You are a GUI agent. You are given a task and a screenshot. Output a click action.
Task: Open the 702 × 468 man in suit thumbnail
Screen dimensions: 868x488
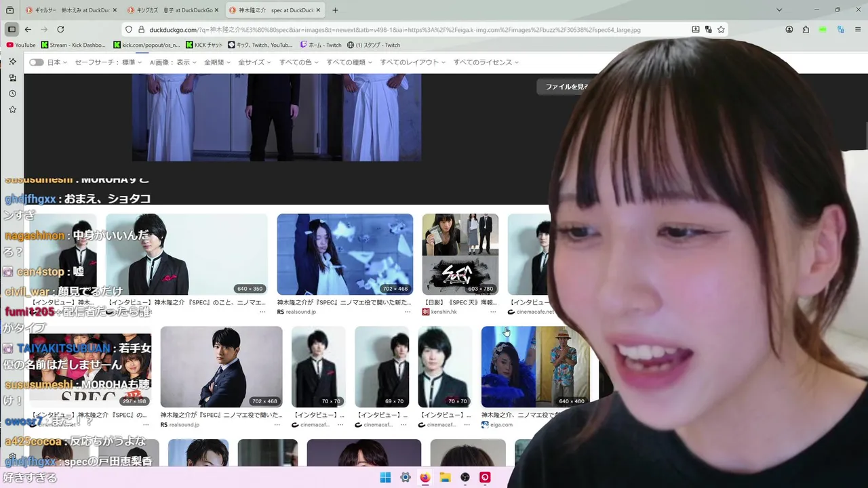pyautogui.click(x=221, y=367)
